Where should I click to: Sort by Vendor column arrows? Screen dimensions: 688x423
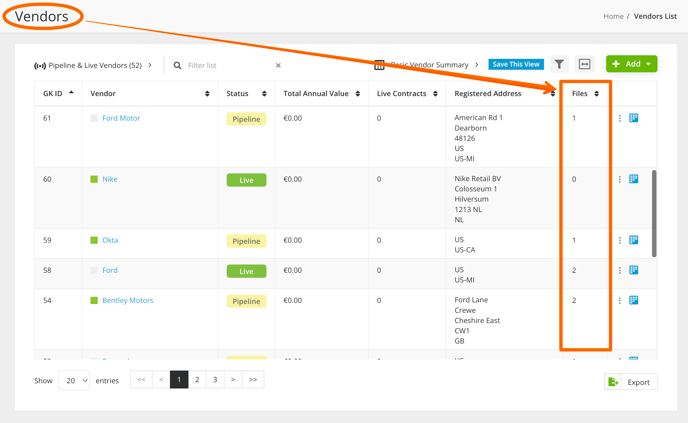tap(207, 93)
